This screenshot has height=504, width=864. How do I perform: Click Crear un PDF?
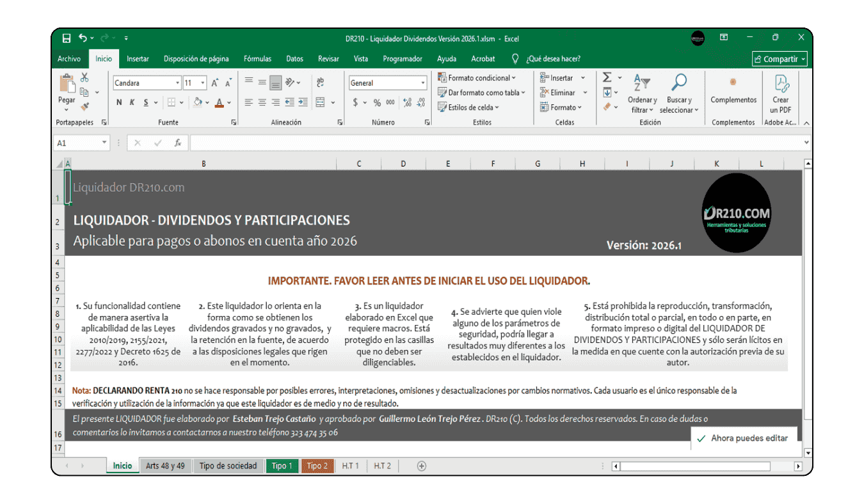(x=780, y=93)
